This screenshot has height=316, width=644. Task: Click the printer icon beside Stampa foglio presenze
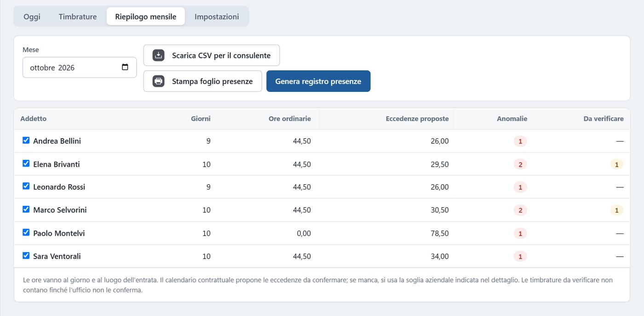click(x=159, y=81)
